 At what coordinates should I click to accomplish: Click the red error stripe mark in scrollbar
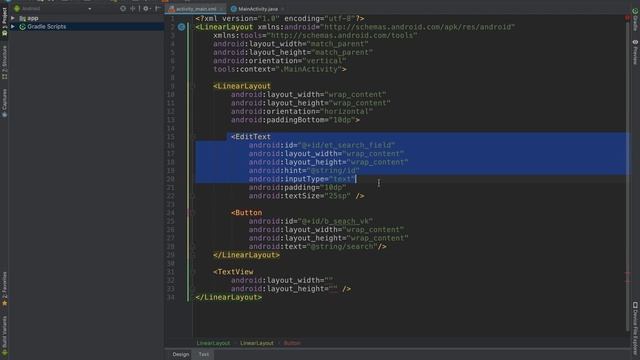tap(628, 273)
